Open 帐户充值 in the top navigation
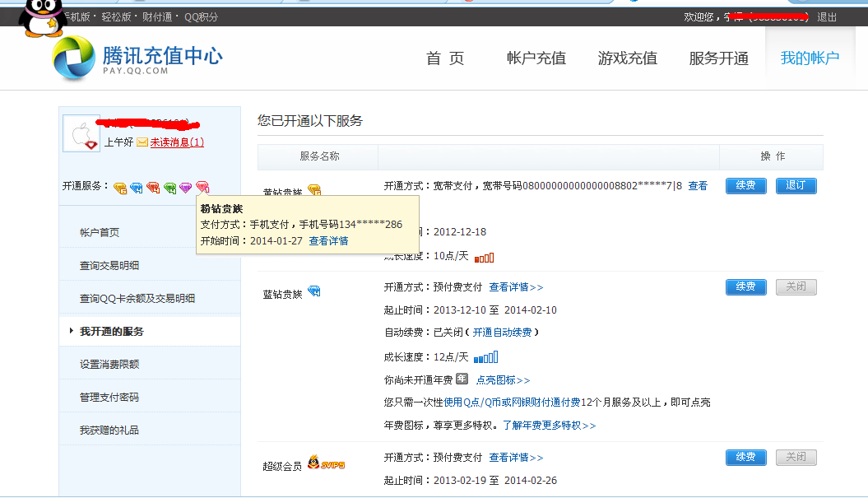The height and width of the screenshot is (498, 868). tap(536, 58)
